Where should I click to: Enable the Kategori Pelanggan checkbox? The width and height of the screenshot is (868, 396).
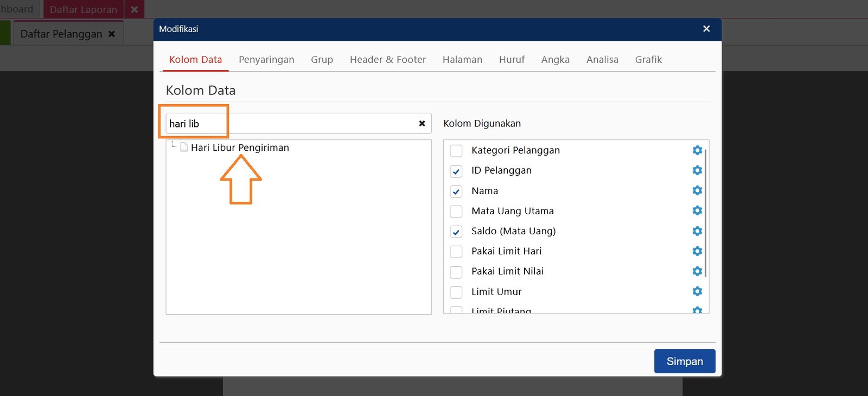[x=456, y=151]
